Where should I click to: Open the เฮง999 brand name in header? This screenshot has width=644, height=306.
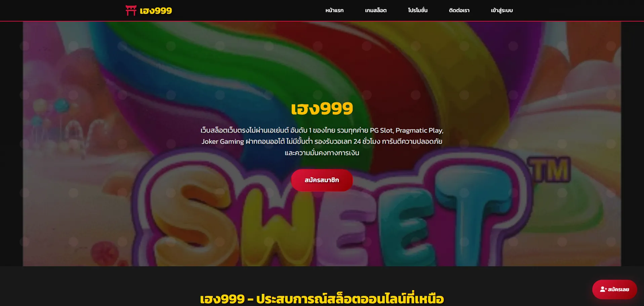point(156,11)
